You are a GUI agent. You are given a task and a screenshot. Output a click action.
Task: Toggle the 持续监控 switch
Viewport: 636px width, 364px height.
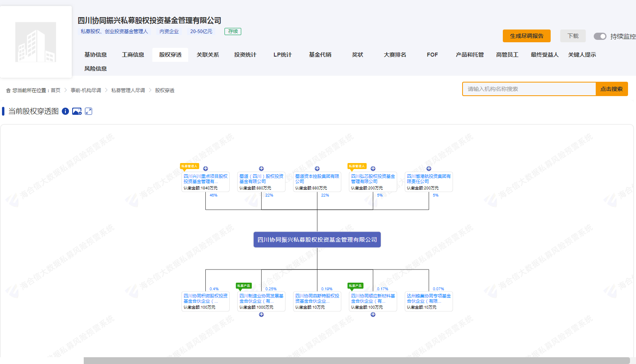pyautogui.click(x=600, y=36)
